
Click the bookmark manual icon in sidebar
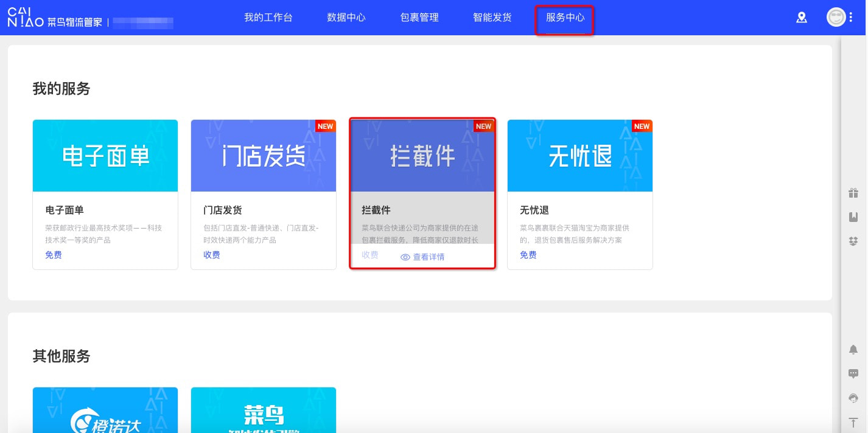point(853,217)
